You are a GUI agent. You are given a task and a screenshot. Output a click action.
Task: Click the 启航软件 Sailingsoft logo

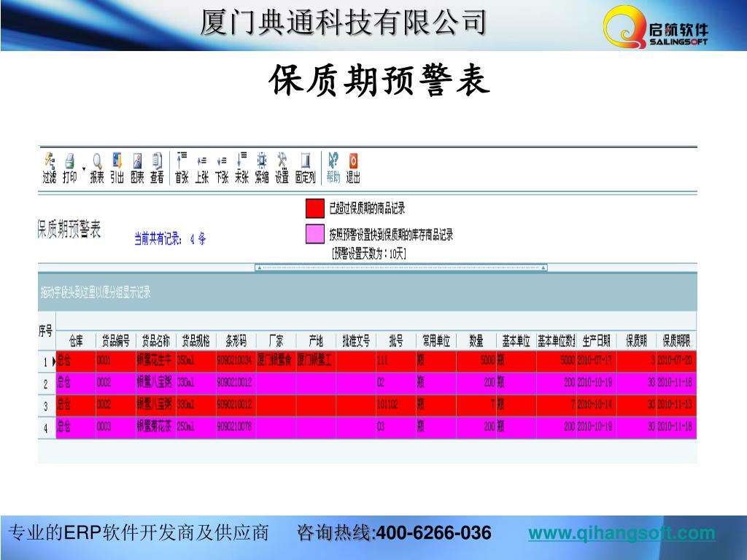[655, 27]
